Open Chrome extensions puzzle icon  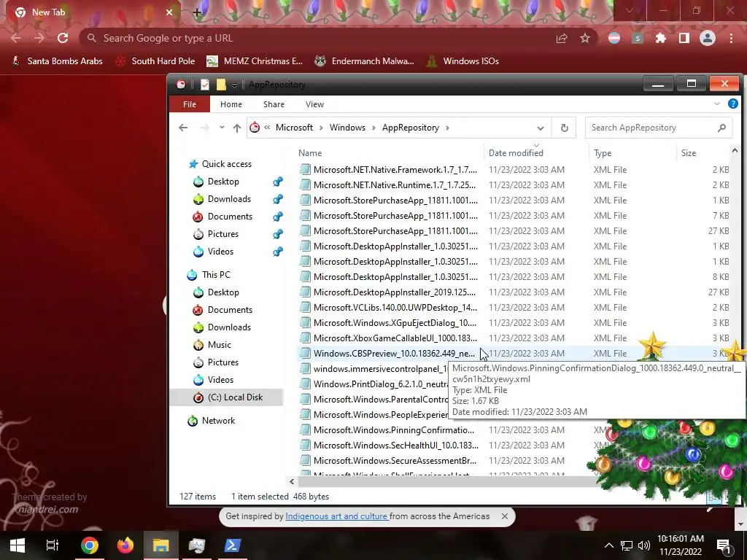click(661, 38)
